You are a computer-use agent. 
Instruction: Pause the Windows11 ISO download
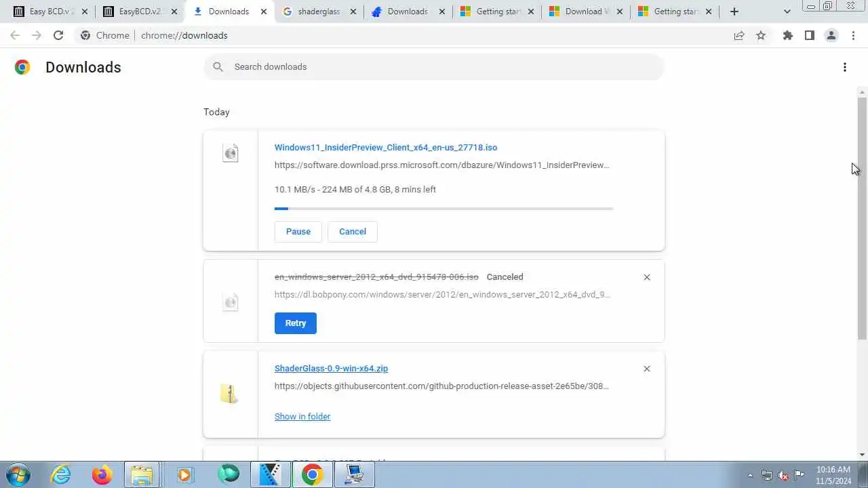(x=298, y=232)
